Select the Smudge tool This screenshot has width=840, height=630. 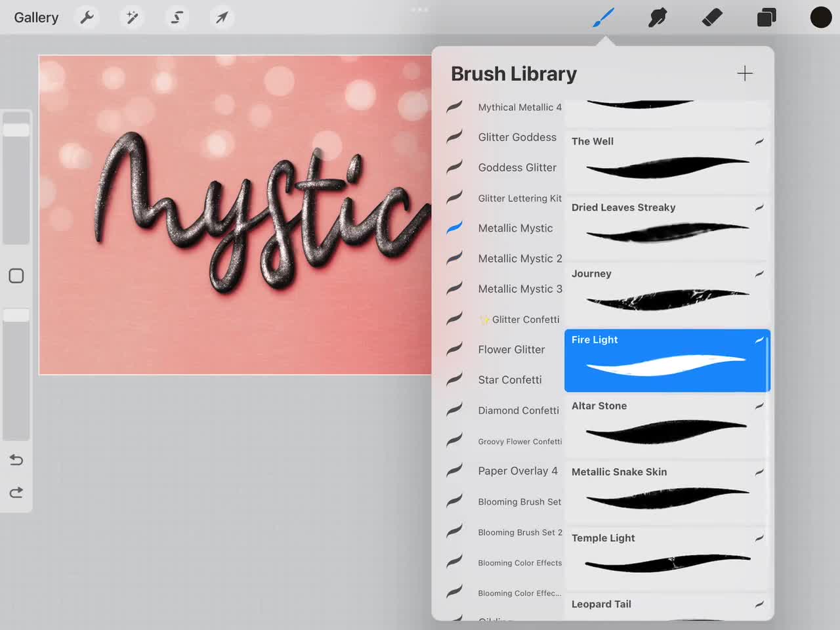pyautogui.click(x=658, y=17)
